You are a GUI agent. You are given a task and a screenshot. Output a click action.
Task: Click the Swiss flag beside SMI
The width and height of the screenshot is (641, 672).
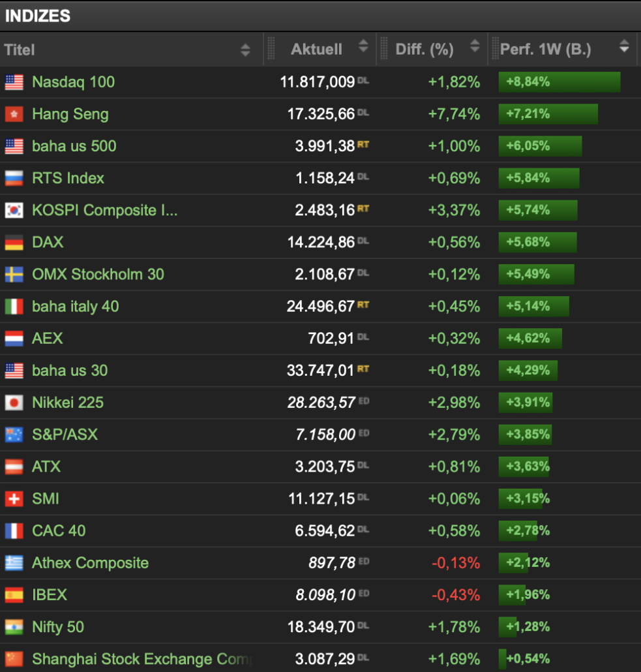14,499
